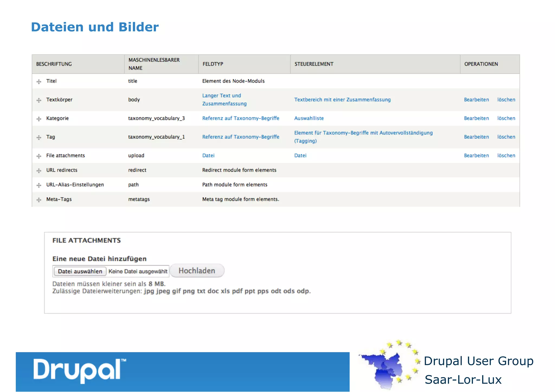The width and height of the screenshot is (555, 392).
Task: Click löschen for the Tag field
Action: [506, 137]
